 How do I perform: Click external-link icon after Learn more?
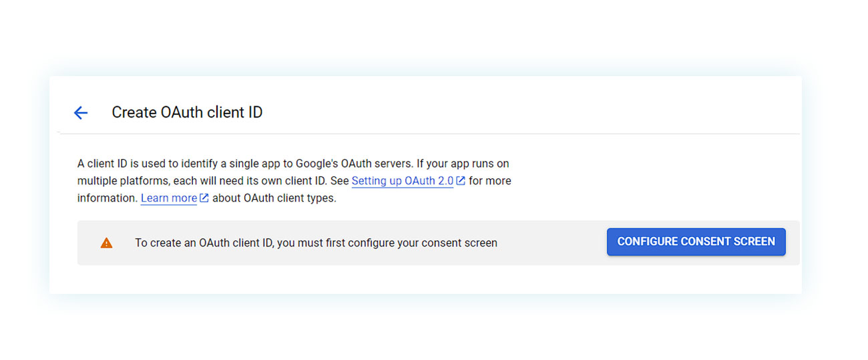pyautogui.click(x=204, y=198)
